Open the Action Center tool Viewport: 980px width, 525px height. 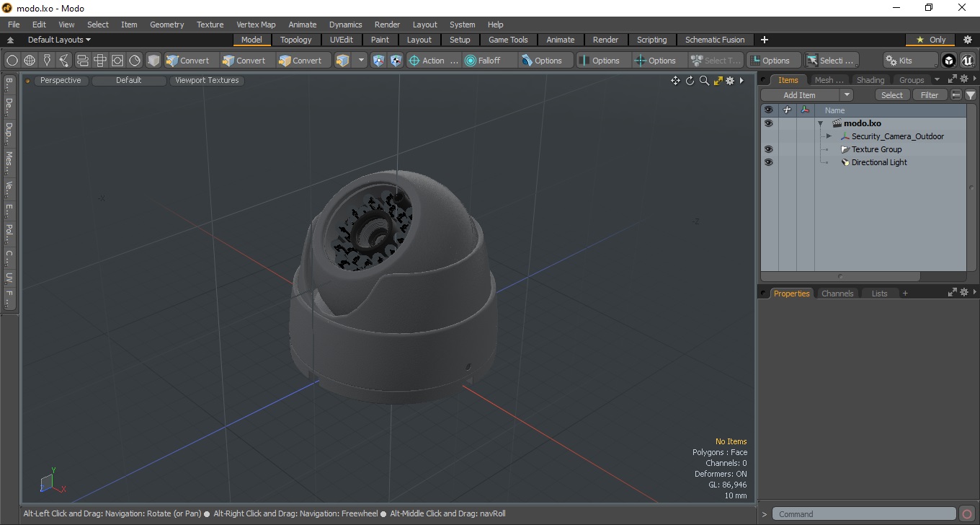434,61
